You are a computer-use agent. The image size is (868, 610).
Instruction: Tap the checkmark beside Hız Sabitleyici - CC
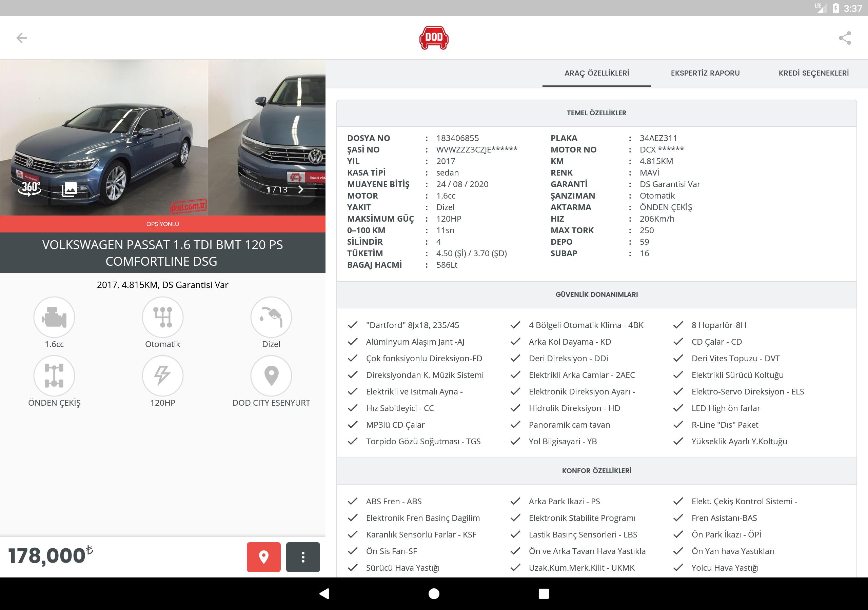[x=353, y=408]
